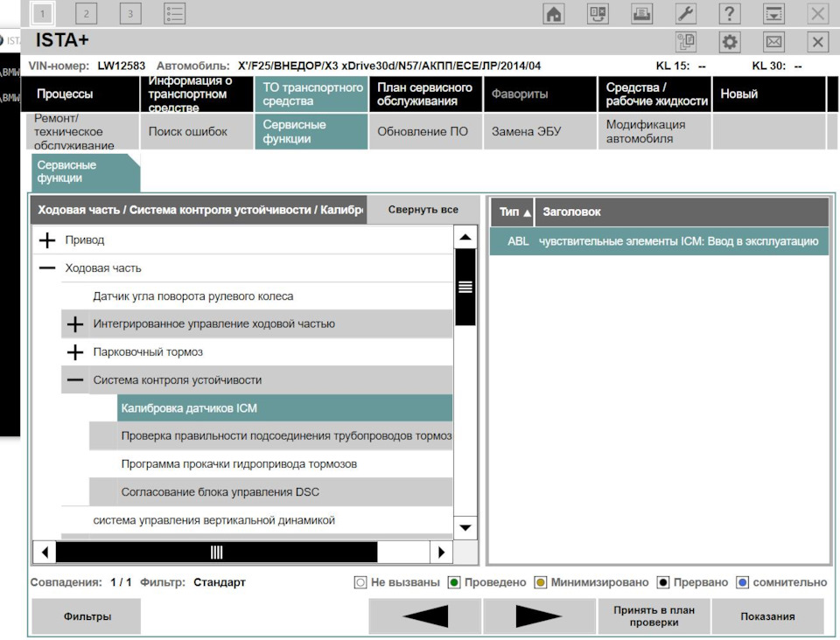Select the Сервисные функции page tab
This screenshot has width=840, height=640.
tap(86, 172)
